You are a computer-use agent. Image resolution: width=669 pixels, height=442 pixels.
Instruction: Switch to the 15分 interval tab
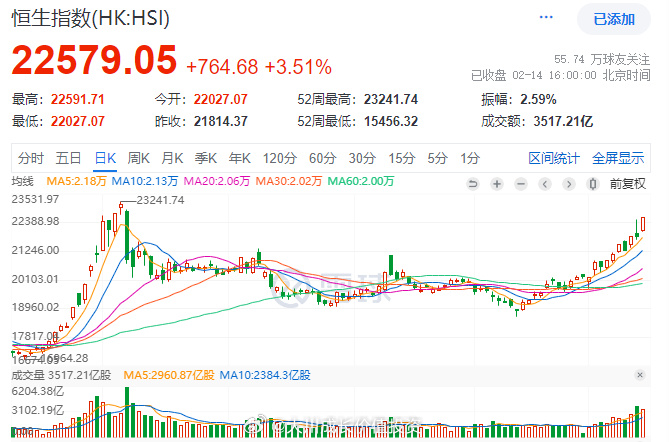click(401, 158)
